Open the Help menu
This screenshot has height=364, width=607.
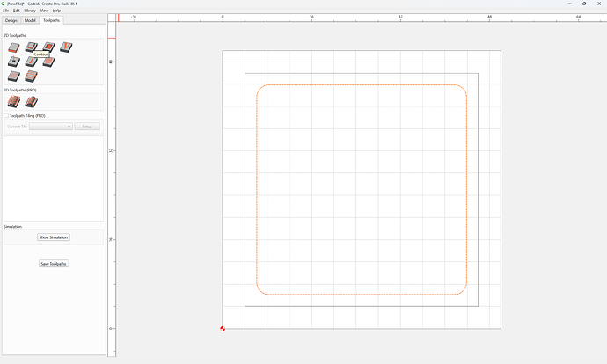point(56,11)
